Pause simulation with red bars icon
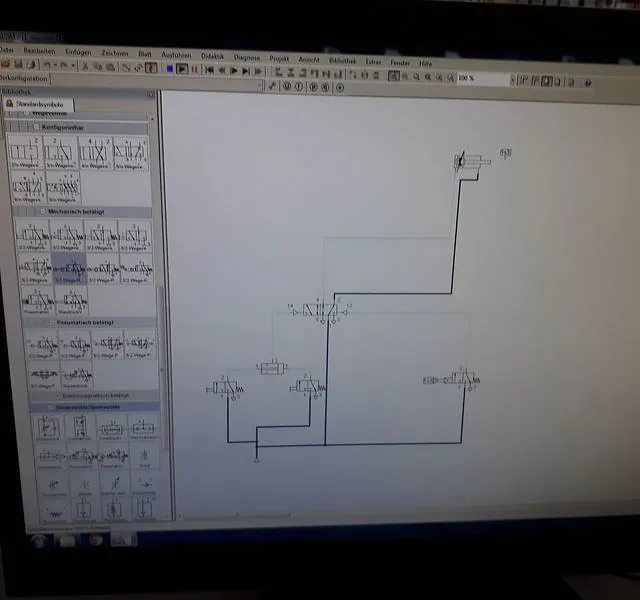This screenshot has width=640, height=600. click(195, 69)
